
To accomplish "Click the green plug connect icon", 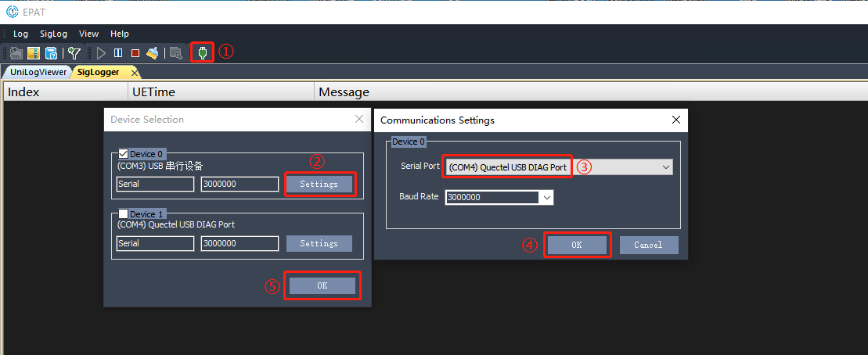I will coord(202,53).
